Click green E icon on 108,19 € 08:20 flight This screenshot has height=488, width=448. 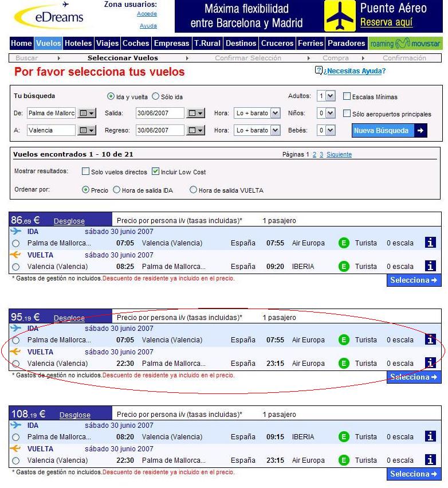(x=344, y=436)
